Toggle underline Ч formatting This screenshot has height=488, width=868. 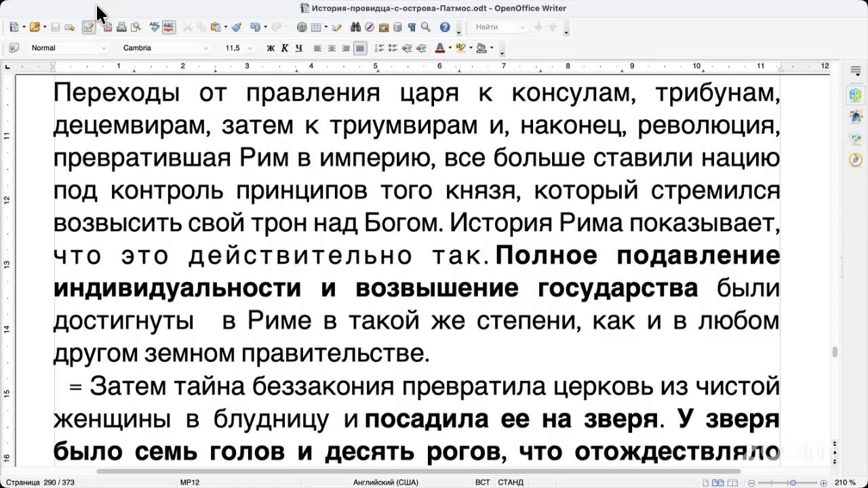coord(298,48)
